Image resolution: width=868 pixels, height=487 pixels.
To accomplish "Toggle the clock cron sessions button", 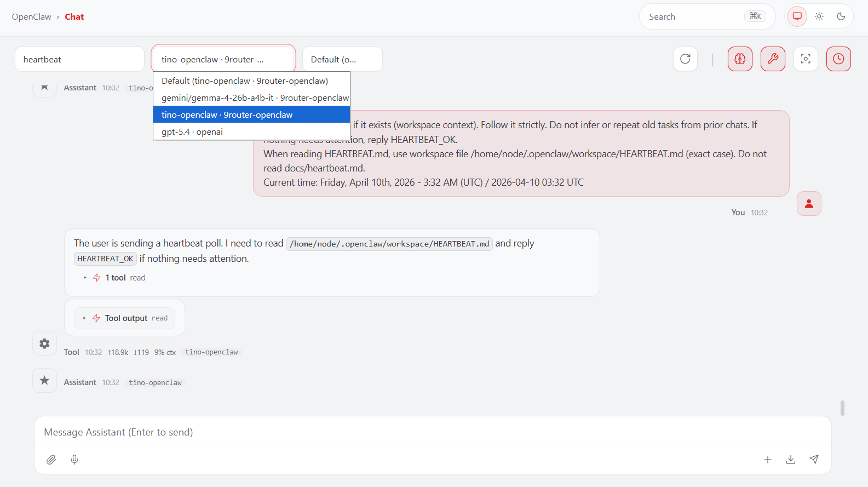I will (x=838, y=59).
